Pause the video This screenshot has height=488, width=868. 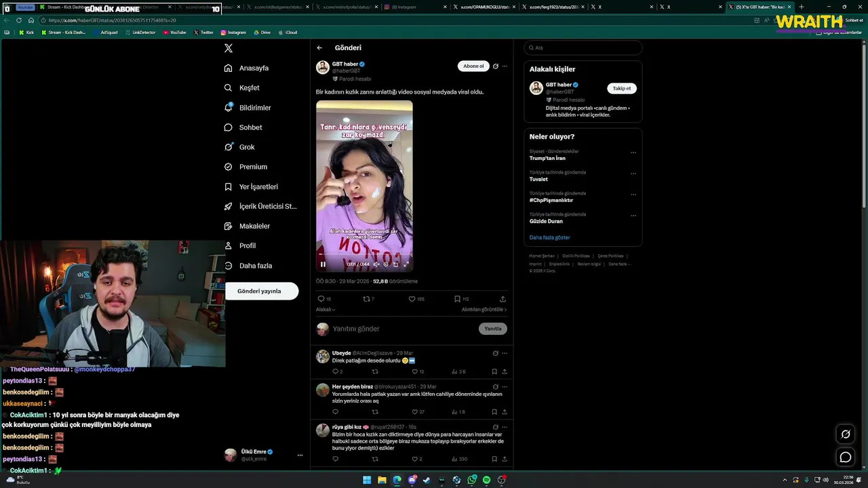(x=323, y=264)
